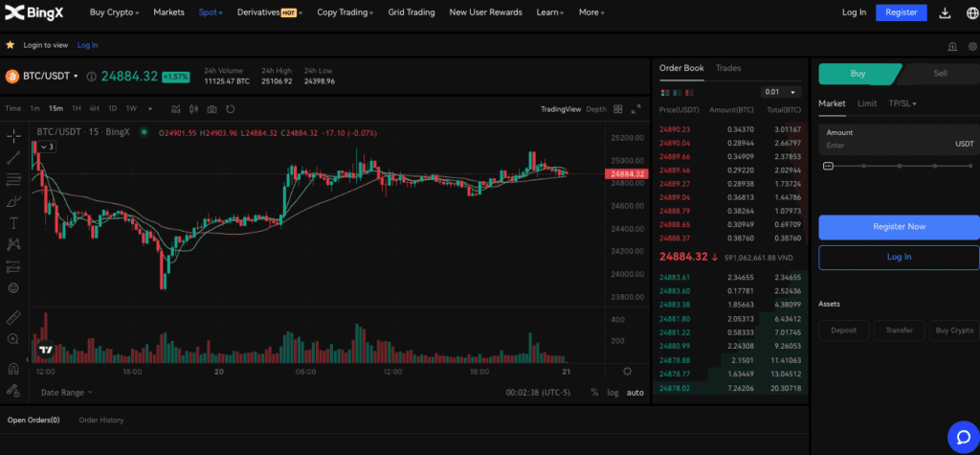Select the ruler measure tool

(x=13, y=318)
